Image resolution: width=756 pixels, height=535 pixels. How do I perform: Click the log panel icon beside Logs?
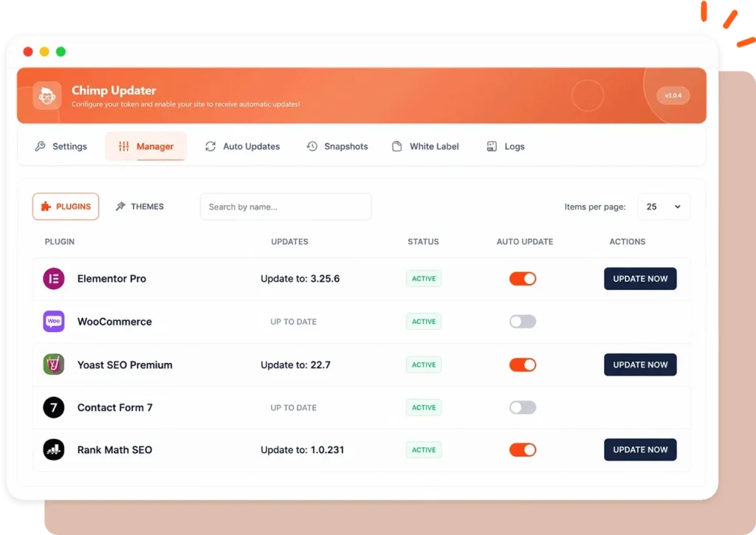click(x=492, y=146)
